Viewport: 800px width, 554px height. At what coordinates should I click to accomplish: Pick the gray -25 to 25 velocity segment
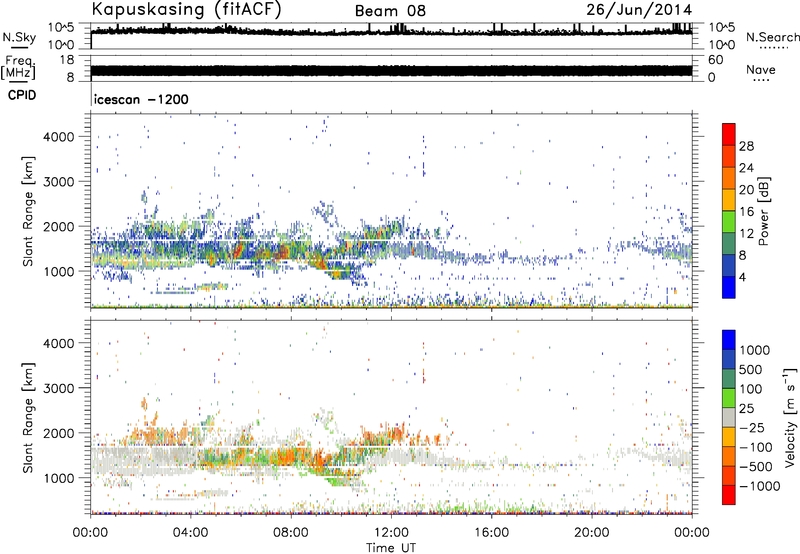729,417
